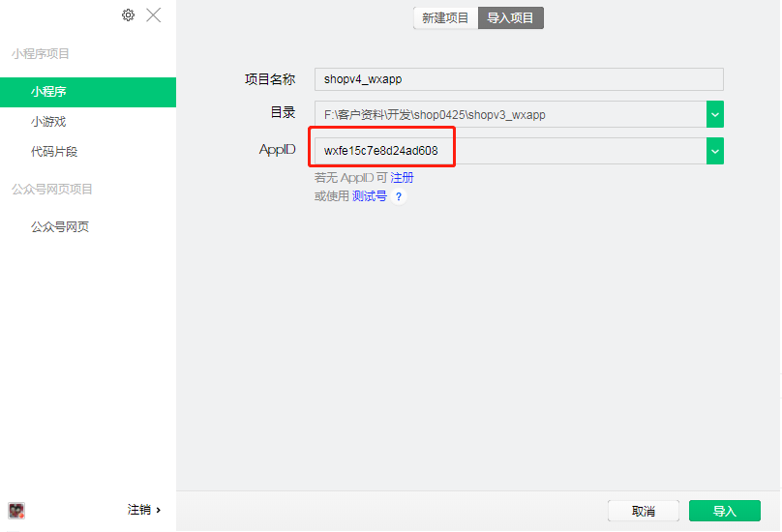The width and height of the screenshot is (782, 532).
Task: Focus the 项目名称 input field
Action: click(519, 79)
